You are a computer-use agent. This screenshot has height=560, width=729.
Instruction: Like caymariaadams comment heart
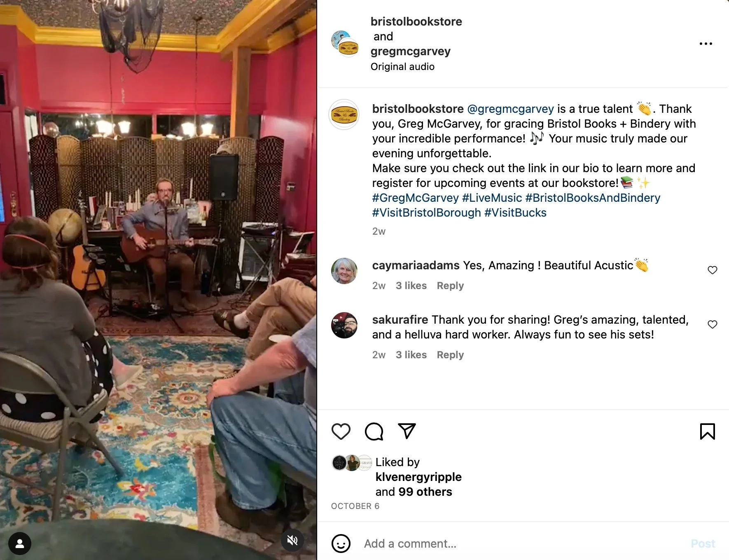pyautogui.click(x=713, y=270)
